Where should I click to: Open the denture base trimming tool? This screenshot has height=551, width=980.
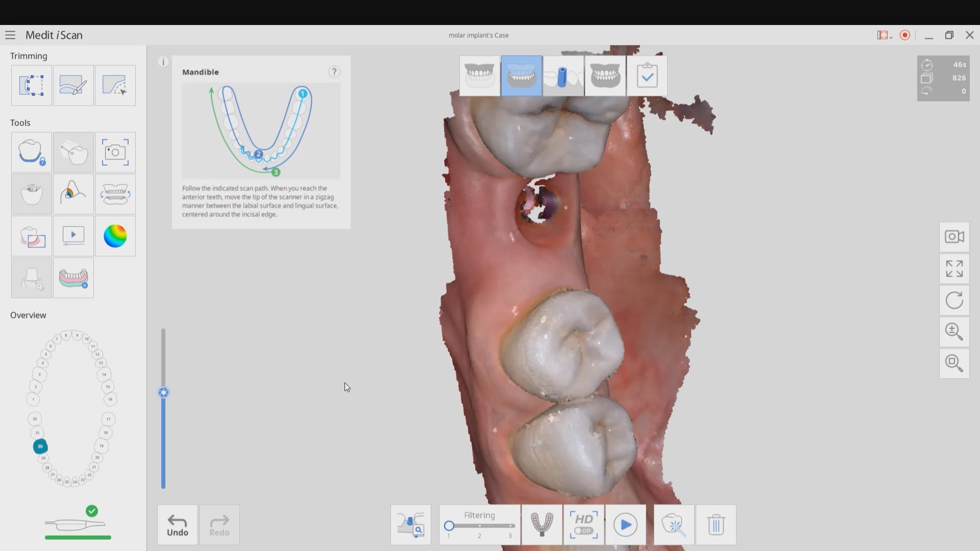(x=73, y=278)
